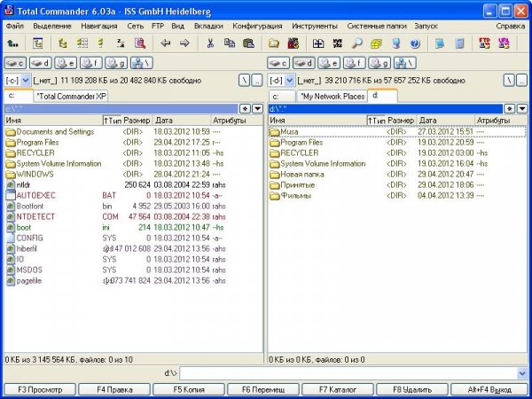Select drive g in left panel drive bar

pos(116,63)
